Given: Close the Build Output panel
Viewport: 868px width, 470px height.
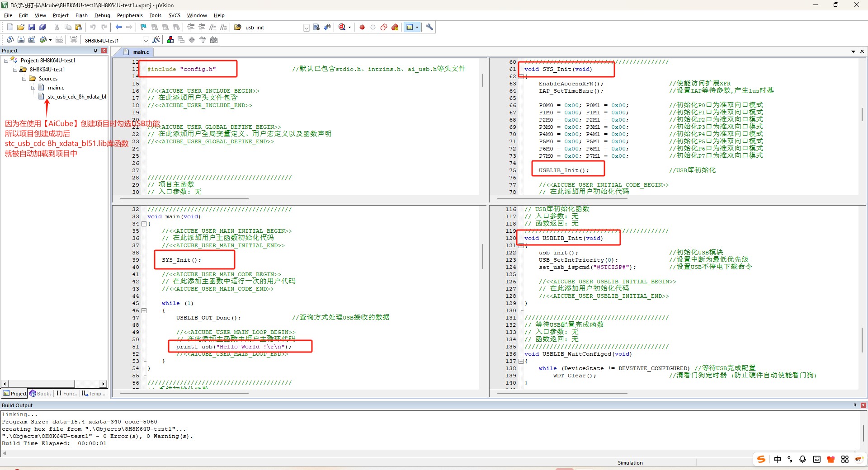Looking at the screenshot, I should (863, 405).
